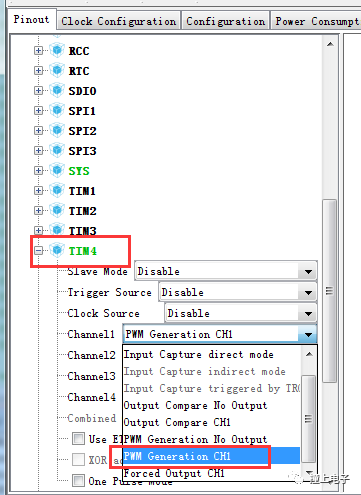Expand the SYS tree node

point(39,171)
